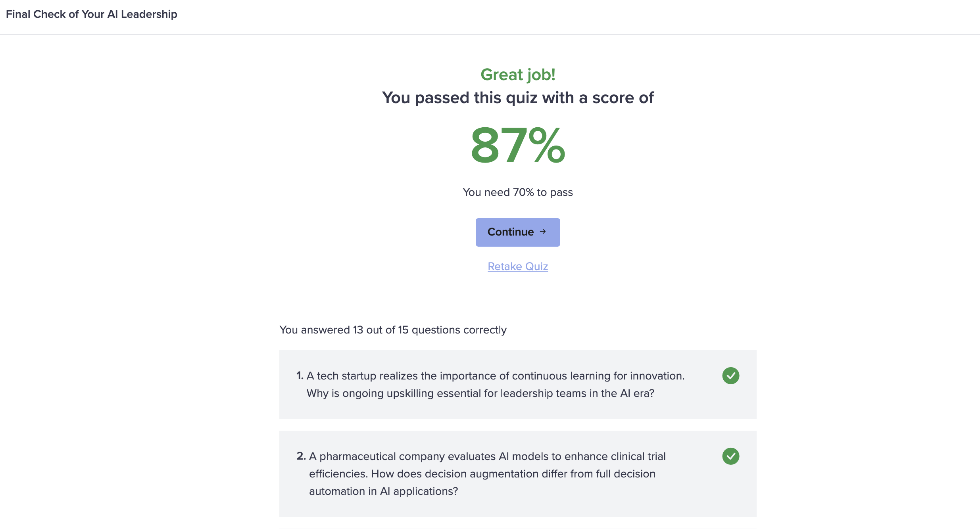
Task: Select the tech startup question line
Action: click(x=495, y=376)
